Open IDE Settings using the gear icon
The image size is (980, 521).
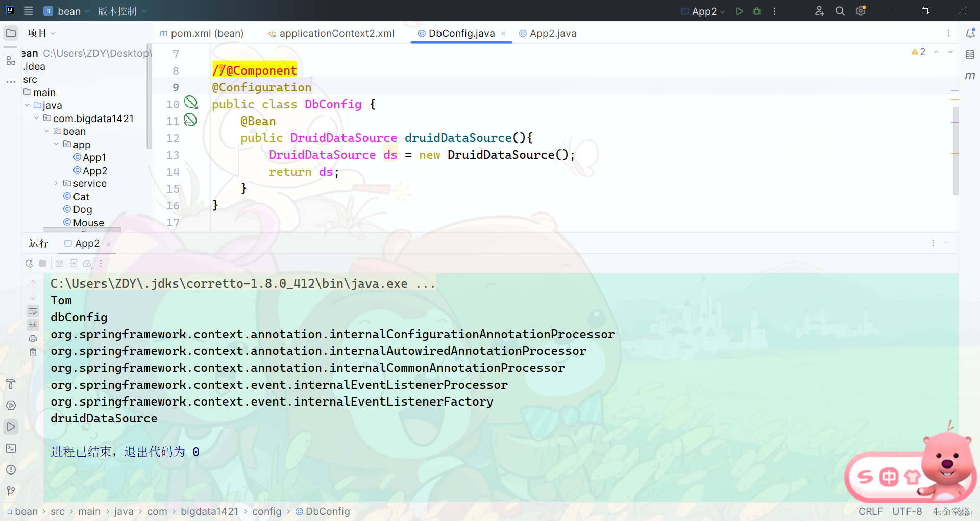pos(861,11)
